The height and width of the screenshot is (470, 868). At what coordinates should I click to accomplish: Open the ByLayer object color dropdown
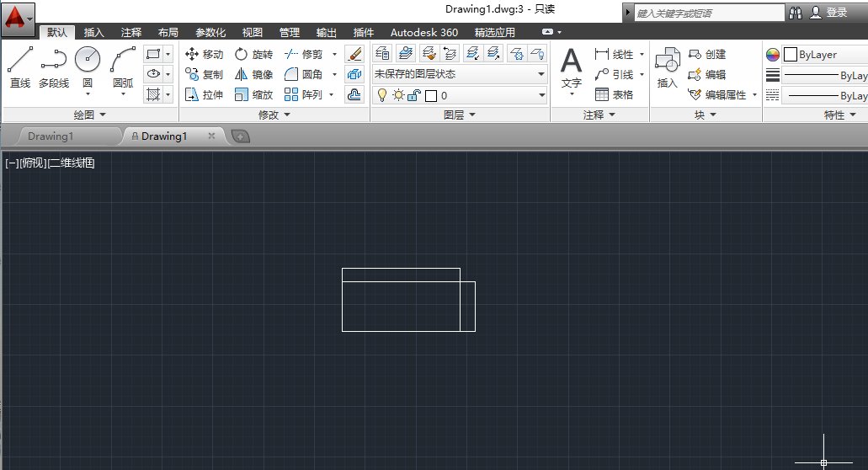point(825,54)
